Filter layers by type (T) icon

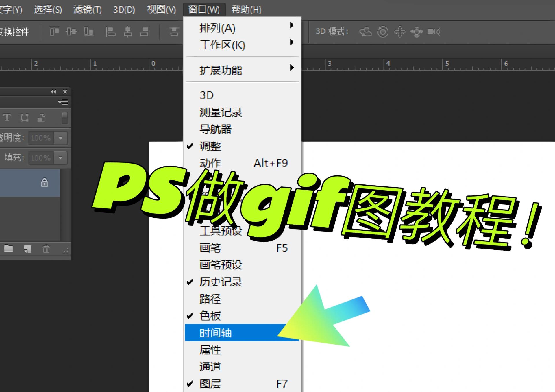7,118
